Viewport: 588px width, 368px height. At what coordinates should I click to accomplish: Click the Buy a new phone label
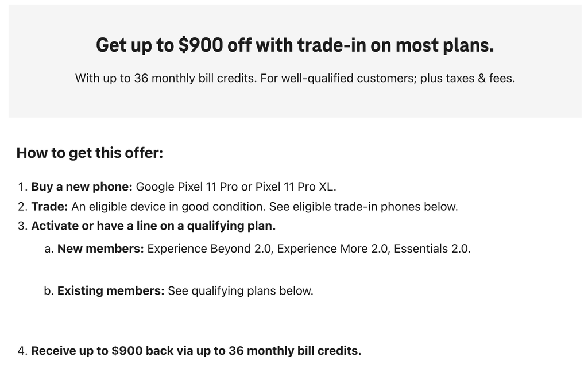82,187
